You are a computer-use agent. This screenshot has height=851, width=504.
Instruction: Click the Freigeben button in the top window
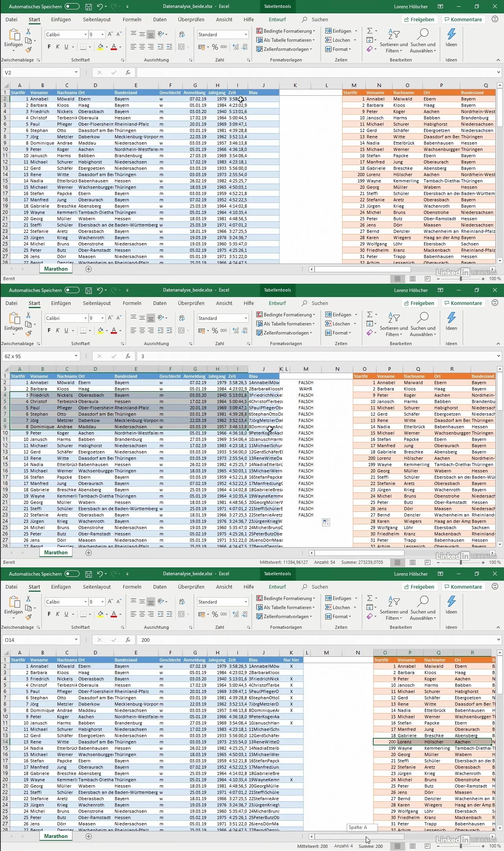tap(419, 19)
